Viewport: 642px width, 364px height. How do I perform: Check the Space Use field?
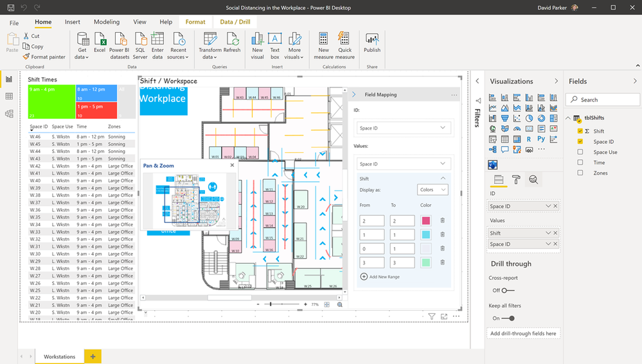[x=580, y=152]
